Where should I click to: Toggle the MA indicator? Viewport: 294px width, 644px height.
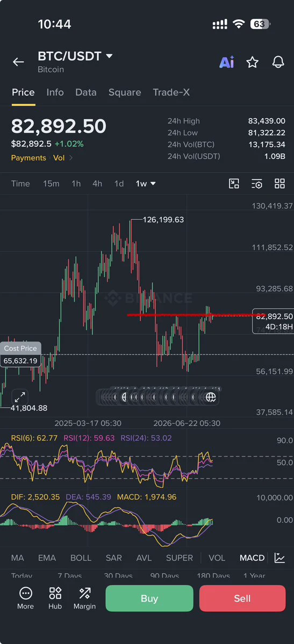click(x=18, y=558)
